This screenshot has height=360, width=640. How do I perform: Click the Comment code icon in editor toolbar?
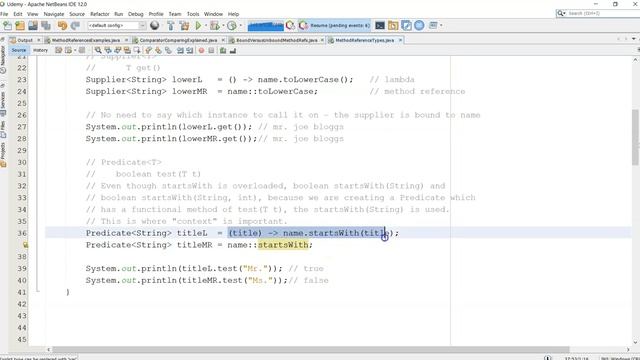(223, 51)
